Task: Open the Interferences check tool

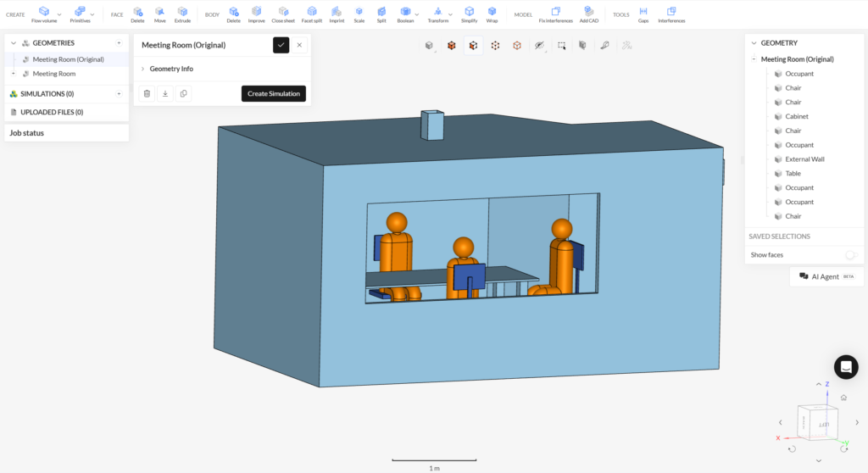Action: 671,14
